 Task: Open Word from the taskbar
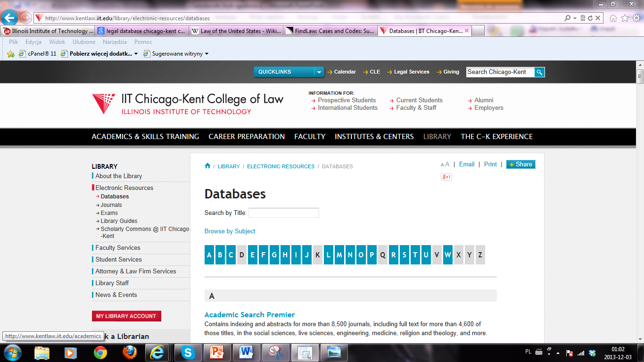point(247,352)
